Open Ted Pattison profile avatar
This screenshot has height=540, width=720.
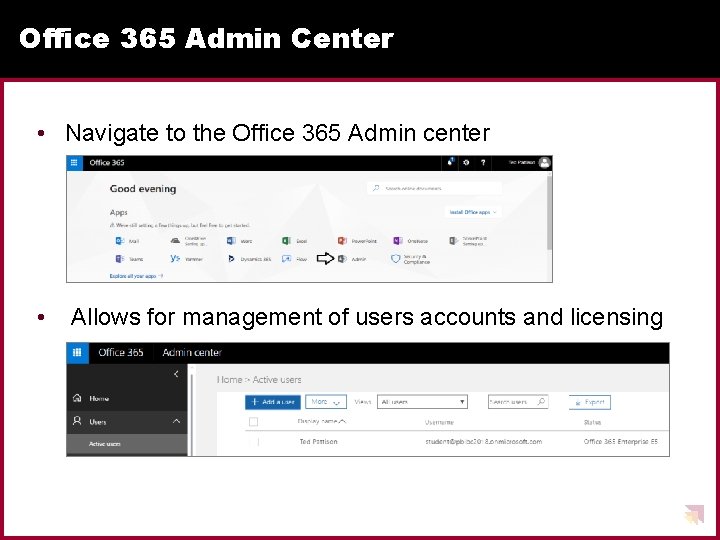[545, 162]
